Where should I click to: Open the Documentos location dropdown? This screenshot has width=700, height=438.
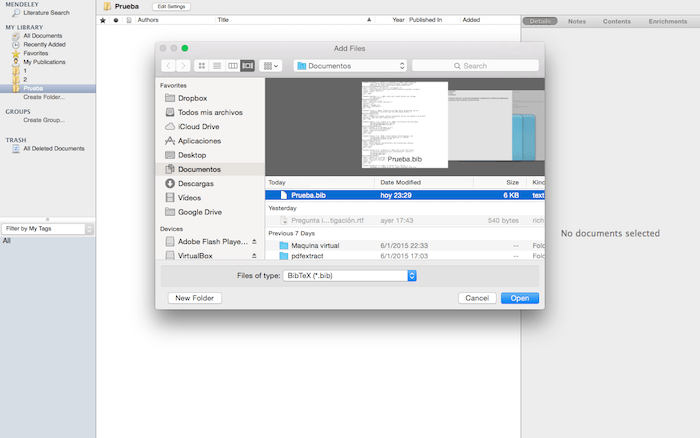[350, 66]
